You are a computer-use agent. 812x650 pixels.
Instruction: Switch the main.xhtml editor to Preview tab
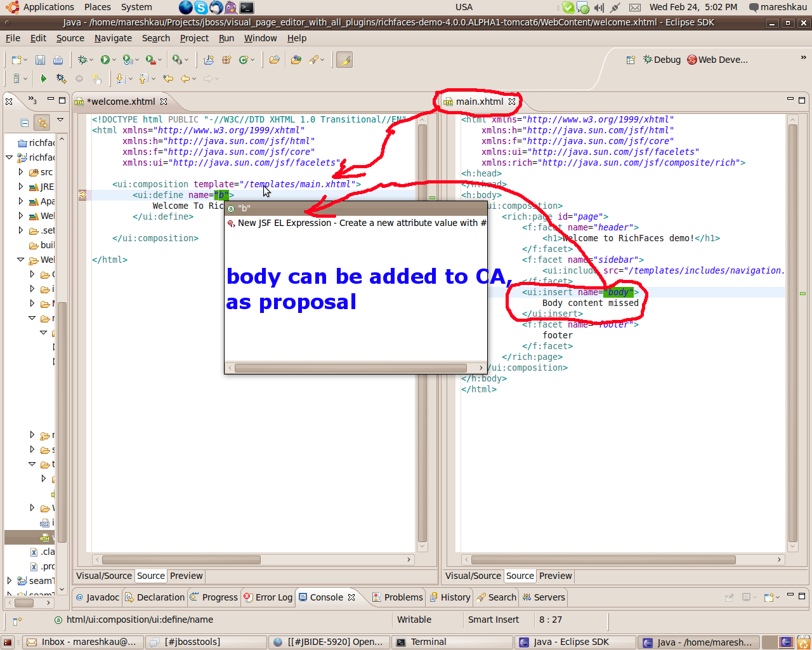(556, 576)
